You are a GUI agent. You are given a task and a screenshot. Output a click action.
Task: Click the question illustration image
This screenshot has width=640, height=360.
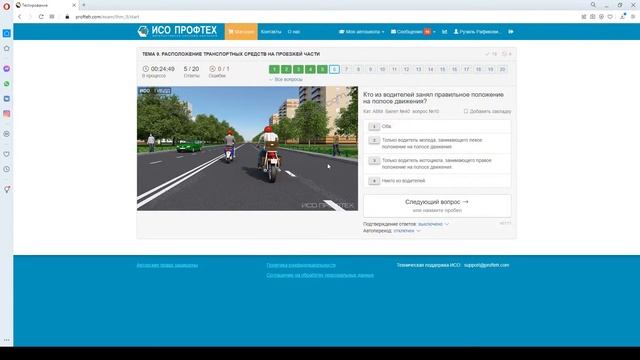pos(247,149)
